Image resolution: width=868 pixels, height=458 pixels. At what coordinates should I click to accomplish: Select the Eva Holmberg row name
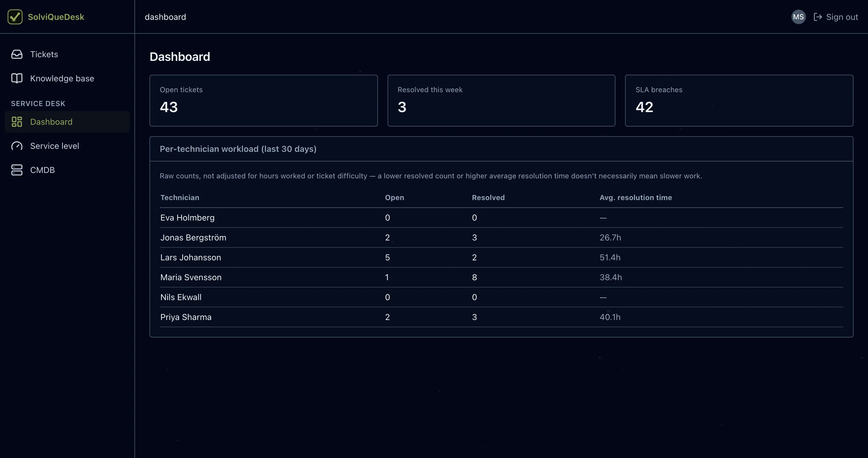coord(187,218)
